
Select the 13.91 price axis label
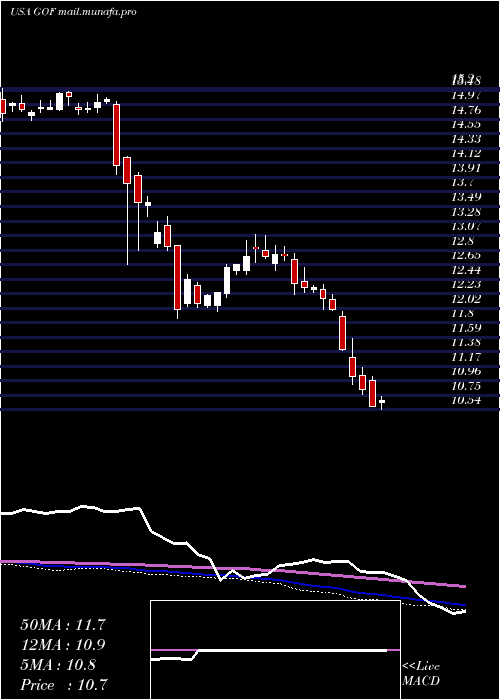[x=466, y=168]
